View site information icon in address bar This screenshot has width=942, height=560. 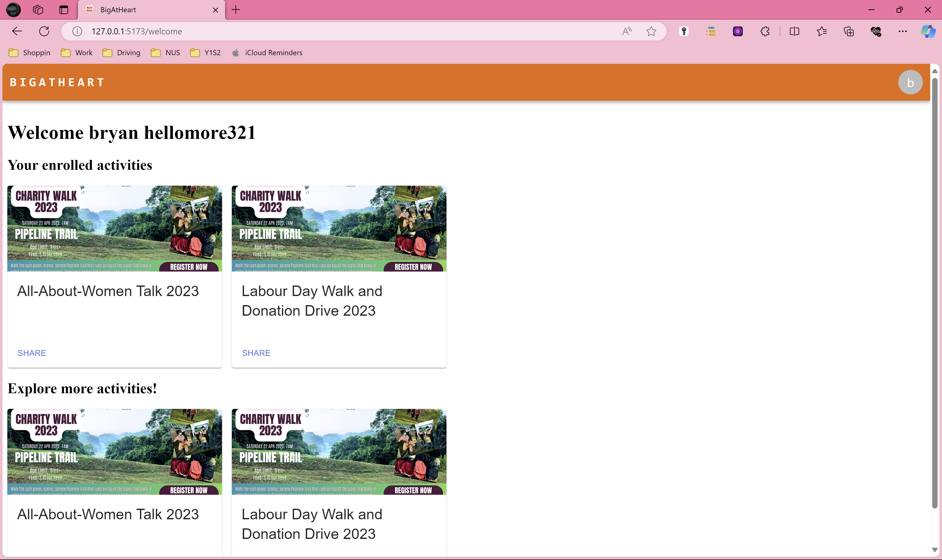(77, 31)
